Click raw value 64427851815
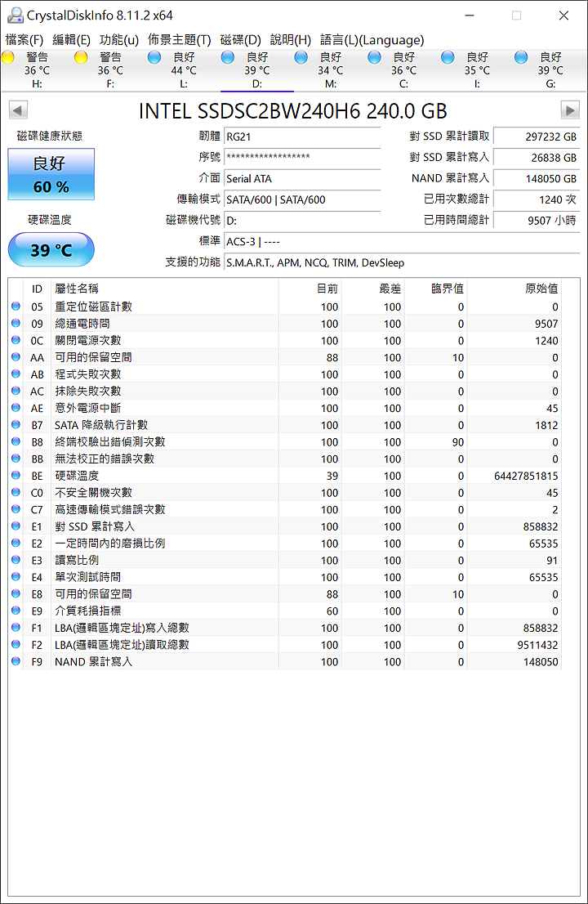 (x=526, y=476)
